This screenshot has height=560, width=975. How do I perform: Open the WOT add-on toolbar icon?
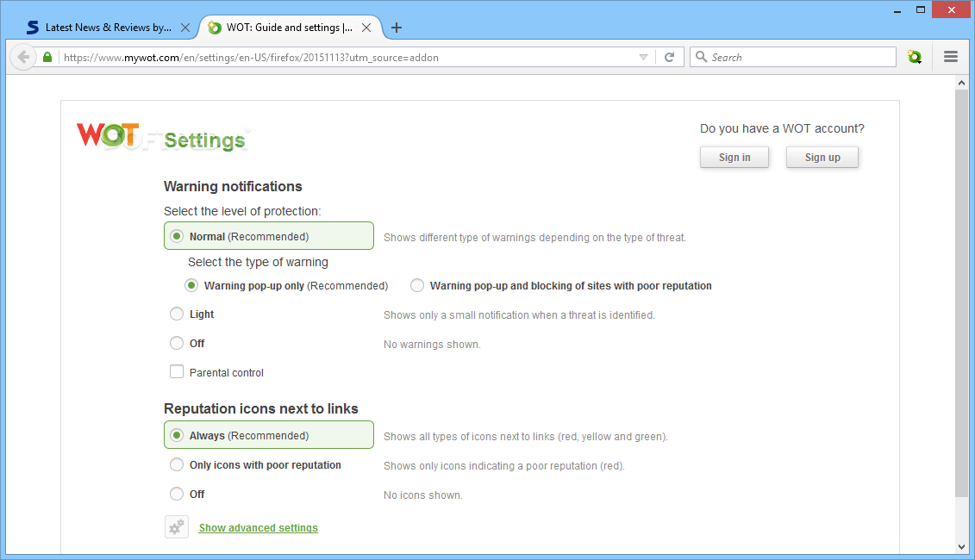pyautogui.click(x=914, y=57)
